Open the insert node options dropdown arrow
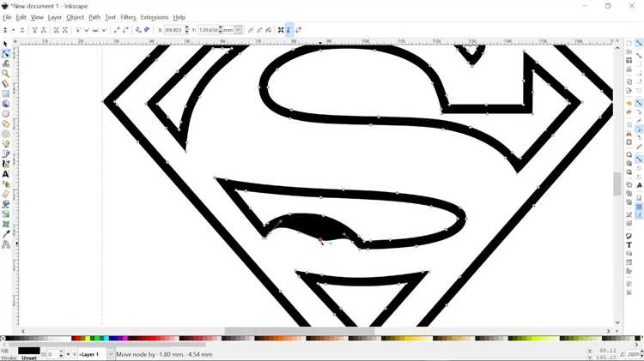 point(13,30)
